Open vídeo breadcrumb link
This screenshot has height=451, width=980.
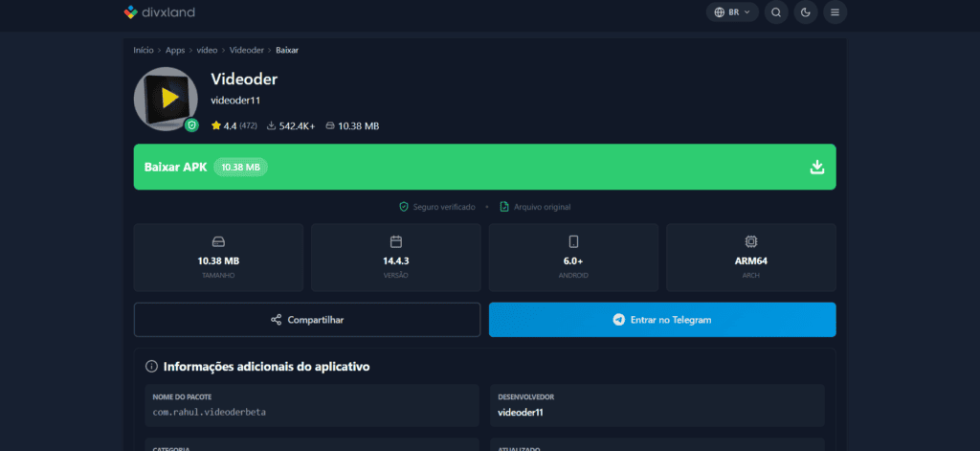(207, 50)
